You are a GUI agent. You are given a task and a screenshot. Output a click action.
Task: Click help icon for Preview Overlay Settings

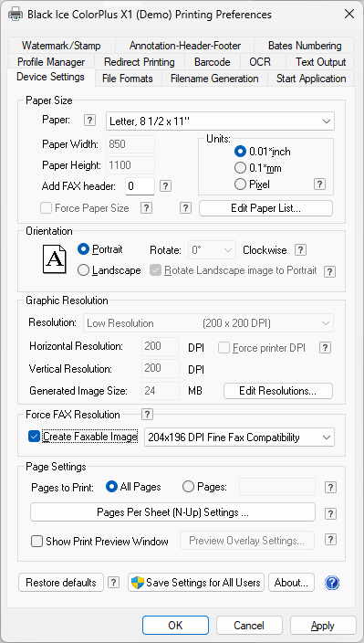pyautogui.click(x=330, y=539)
